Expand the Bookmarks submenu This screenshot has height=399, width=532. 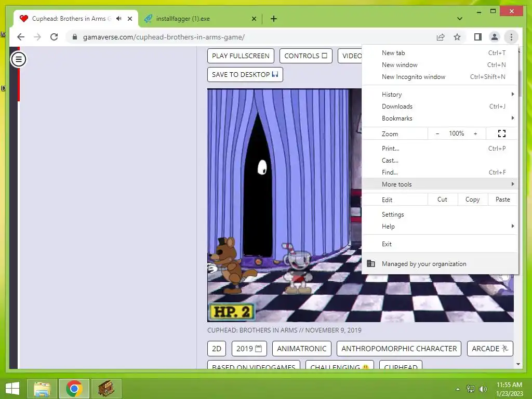[x=440, y=118]
